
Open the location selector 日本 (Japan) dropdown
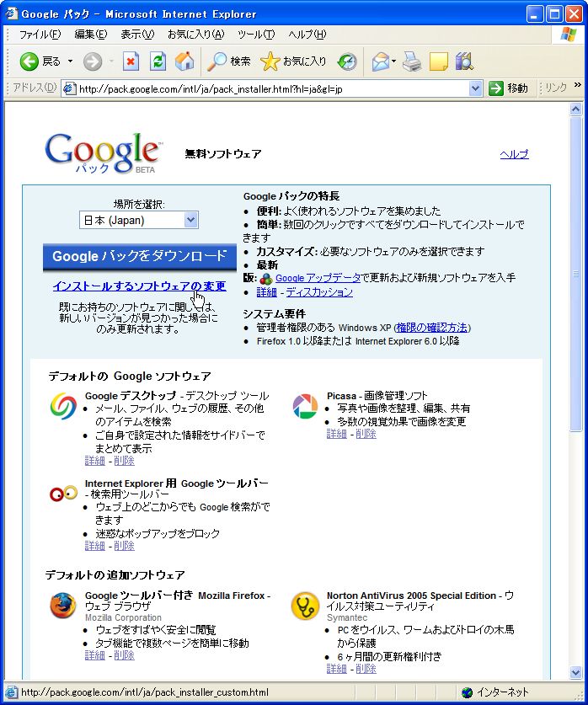[x=138, y=221]
